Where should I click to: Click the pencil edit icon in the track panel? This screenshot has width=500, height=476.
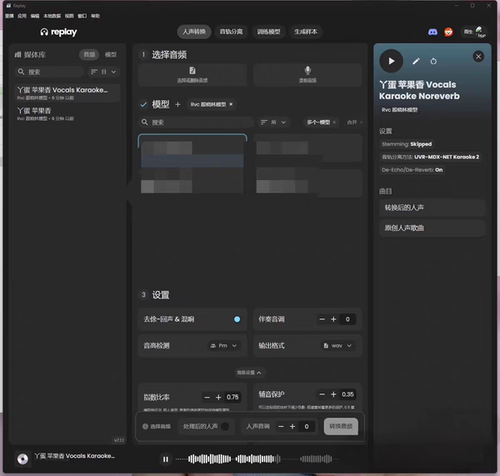(x=416, y=61)
